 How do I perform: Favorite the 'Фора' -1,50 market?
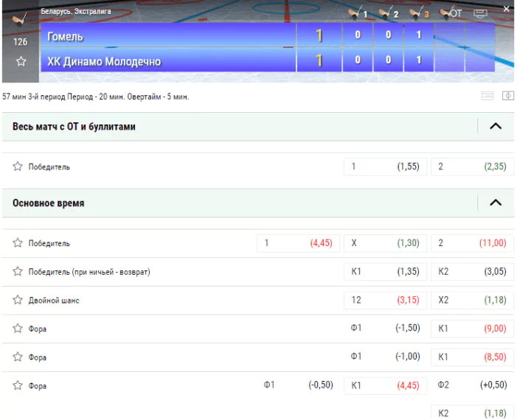pyautogui.click(x=18, y=329)
